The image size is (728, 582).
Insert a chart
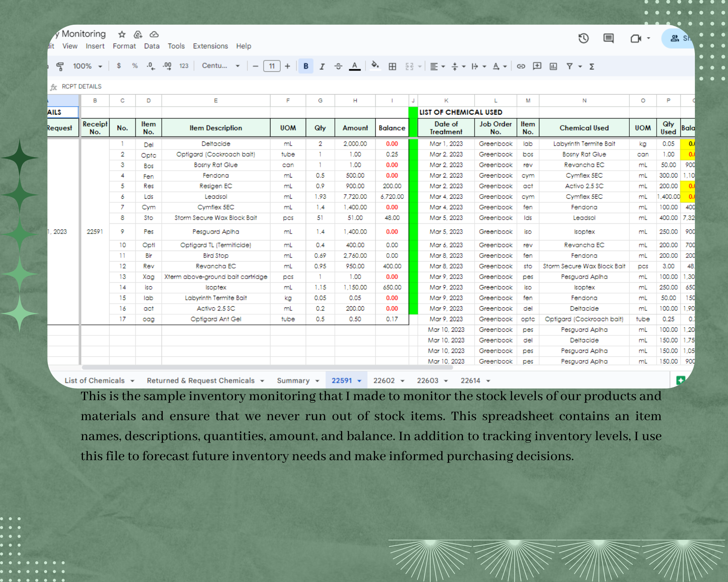pos(553,66)
